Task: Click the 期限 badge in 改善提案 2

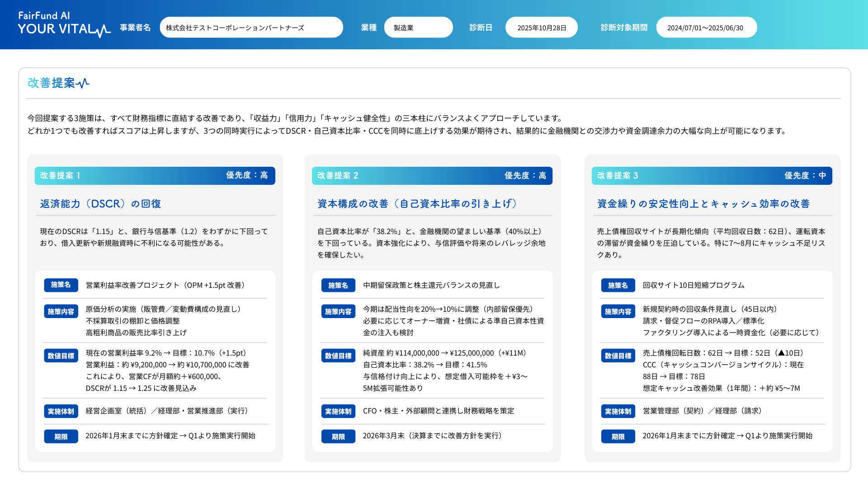Action: 338,436
